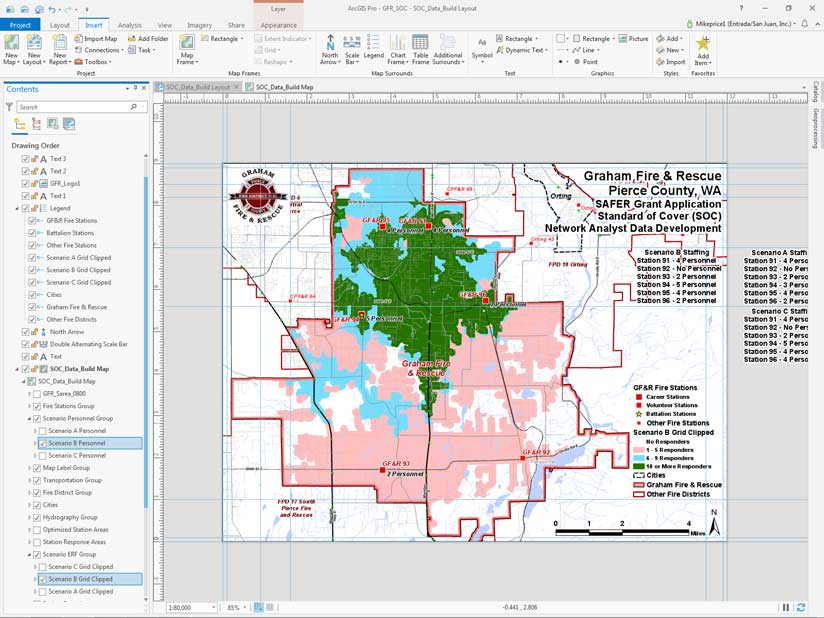This screenshot has width=824, height=618.
Task: Open the Appearance ribbon tab
Action: (x=279, y=25)
